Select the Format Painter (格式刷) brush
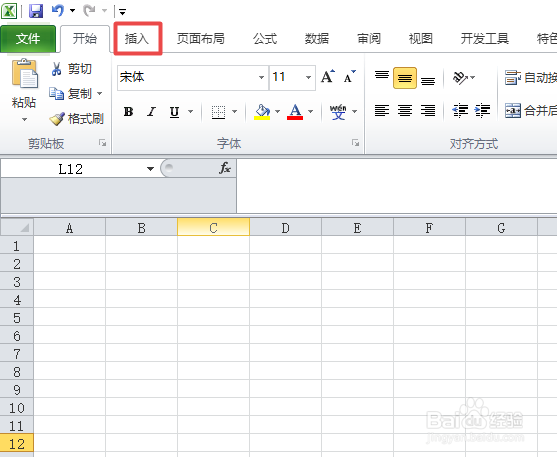The width and height of the screenshot is (557, 457). 57,119
